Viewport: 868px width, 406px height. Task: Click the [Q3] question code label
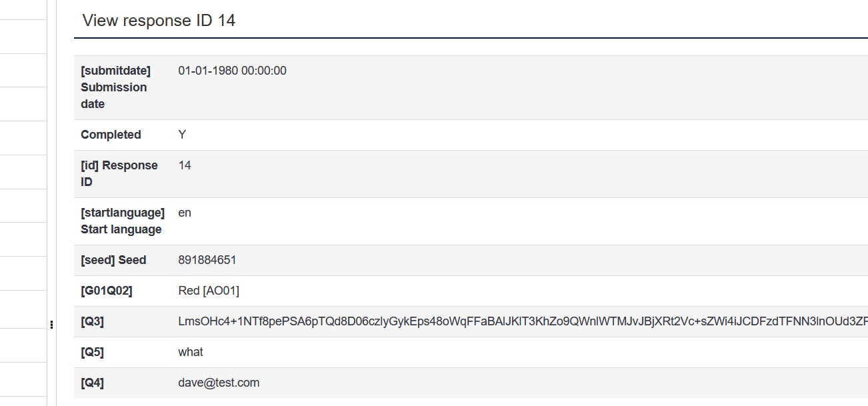(92, 321)
